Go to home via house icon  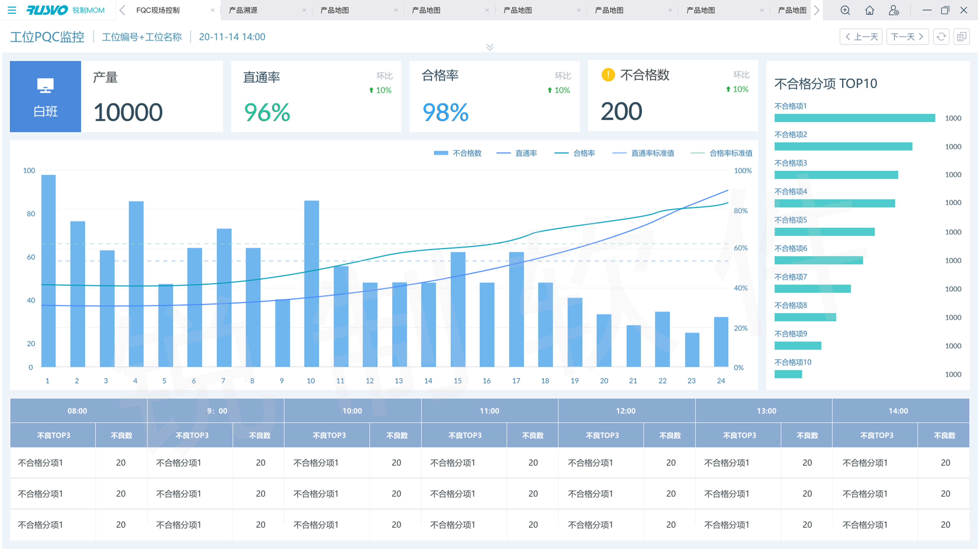869,10
